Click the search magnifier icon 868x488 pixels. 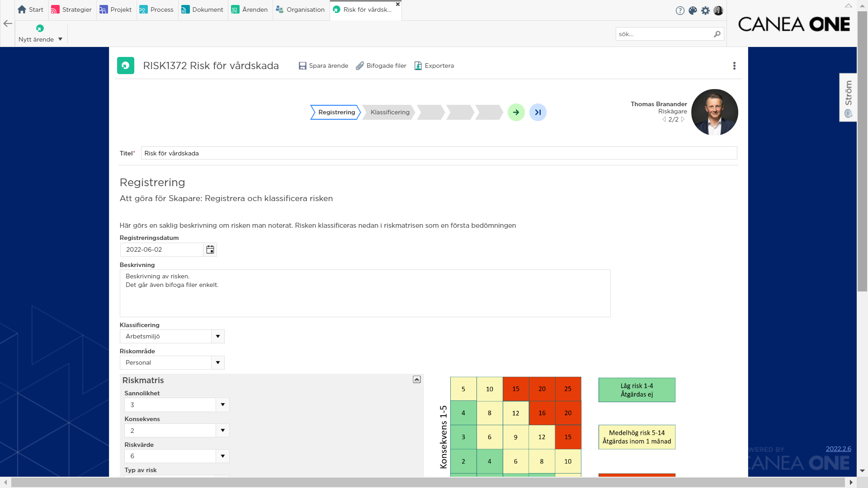coord(717,34)
